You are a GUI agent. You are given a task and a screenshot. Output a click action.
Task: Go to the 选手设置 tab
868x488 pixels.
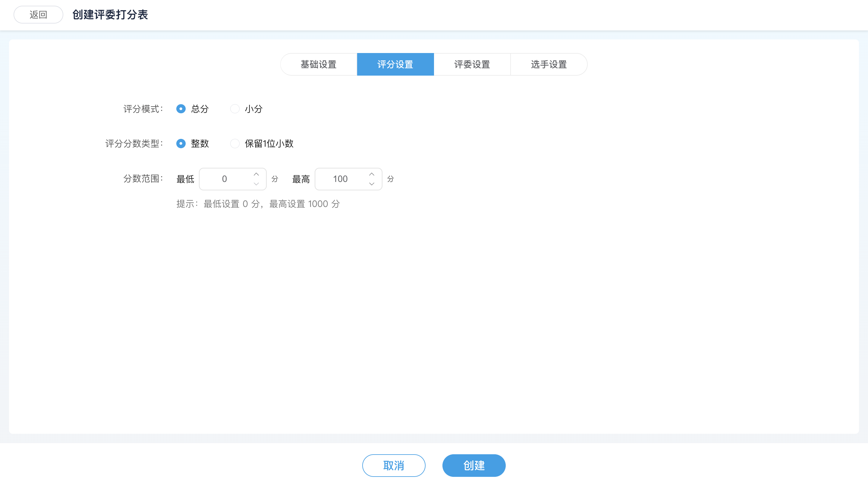coord(549,64)
